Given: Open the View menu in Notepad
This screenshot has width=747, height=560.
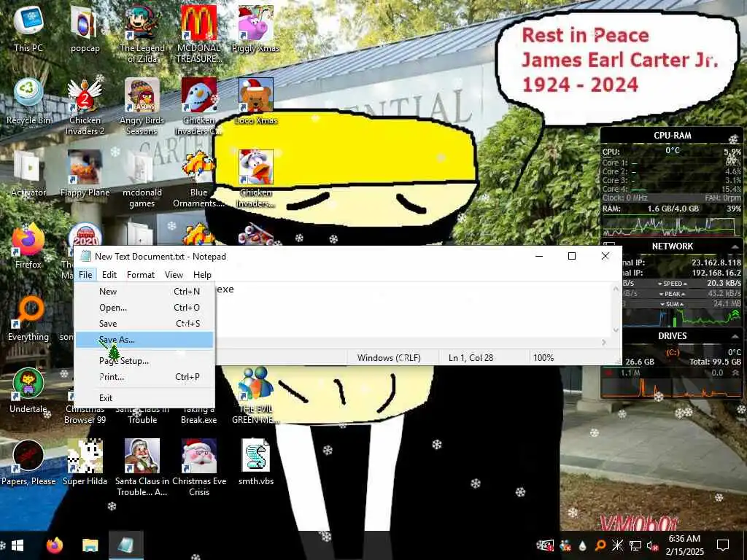Looking at the screenshot, I should 174,275.
